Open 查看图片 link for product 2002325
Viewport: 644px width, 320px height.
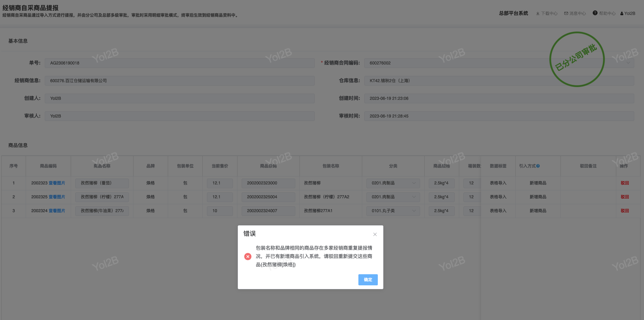click(57, 197)
